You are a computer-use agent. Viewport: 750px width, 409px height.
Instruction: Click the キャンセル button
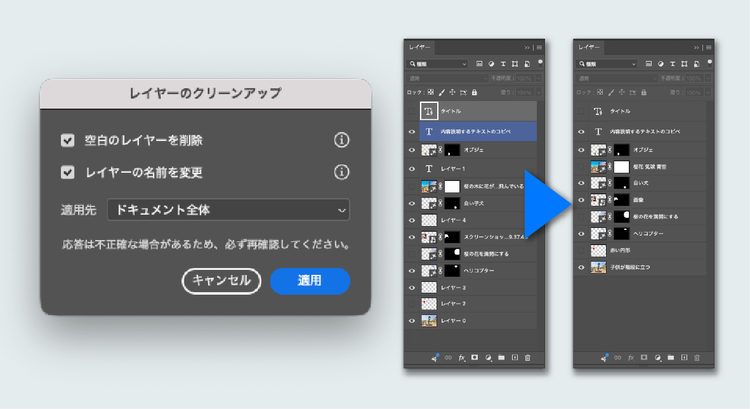(x=221, y=281)
